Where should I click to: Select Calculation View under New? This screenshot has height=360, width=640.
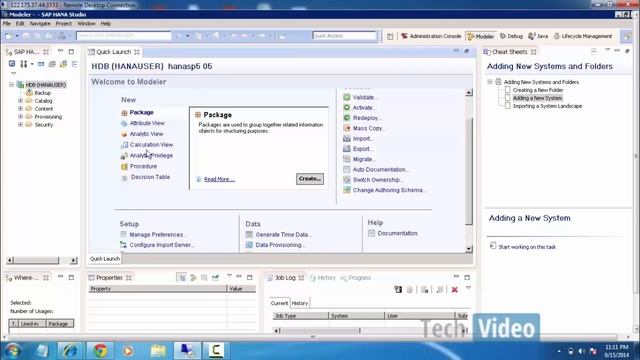[x=151, y=145]
